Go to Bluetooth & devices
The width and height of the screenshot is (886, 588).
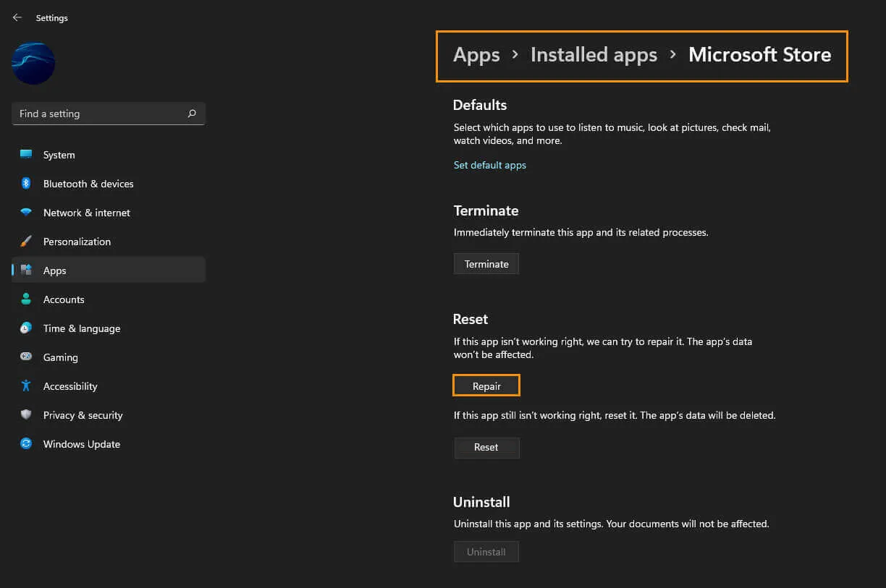pyautogui.click(x=109, y=184)
